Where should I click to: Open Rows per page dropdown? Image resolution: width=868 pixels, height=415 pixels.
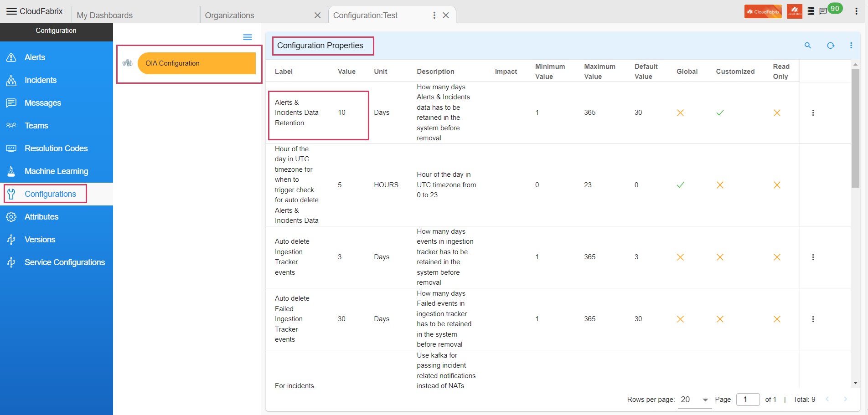point(694,400)
